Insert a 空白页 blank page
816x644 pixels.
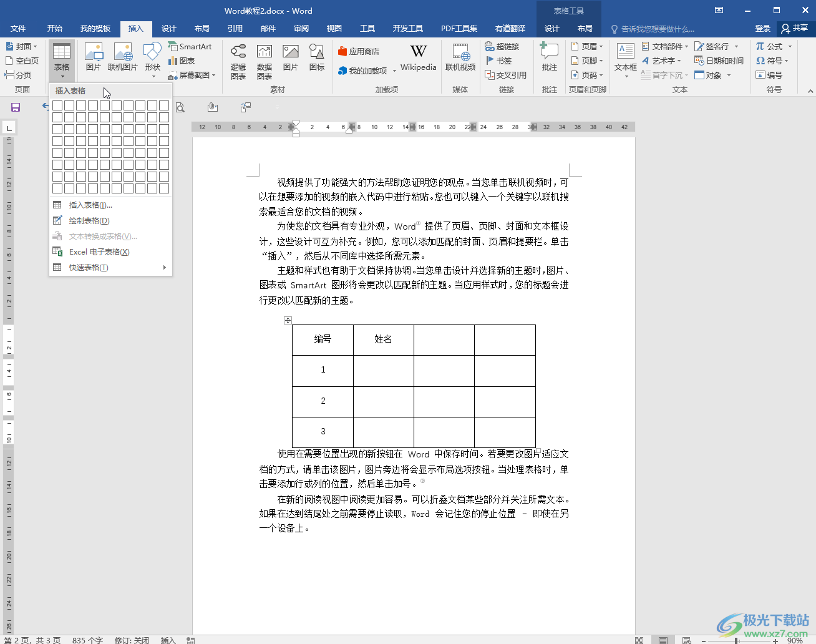pyautogui.click(x=22, y=61)
